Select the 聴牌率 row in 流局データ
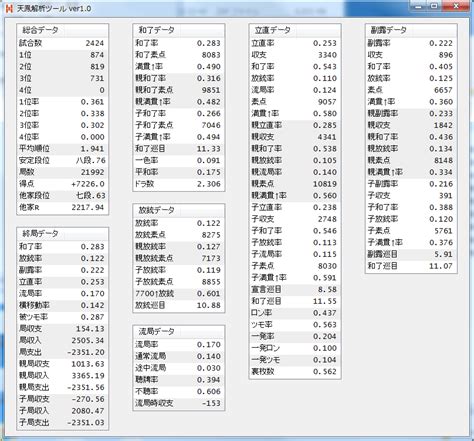Screen dimensions: 474x441 click(179, 380)
